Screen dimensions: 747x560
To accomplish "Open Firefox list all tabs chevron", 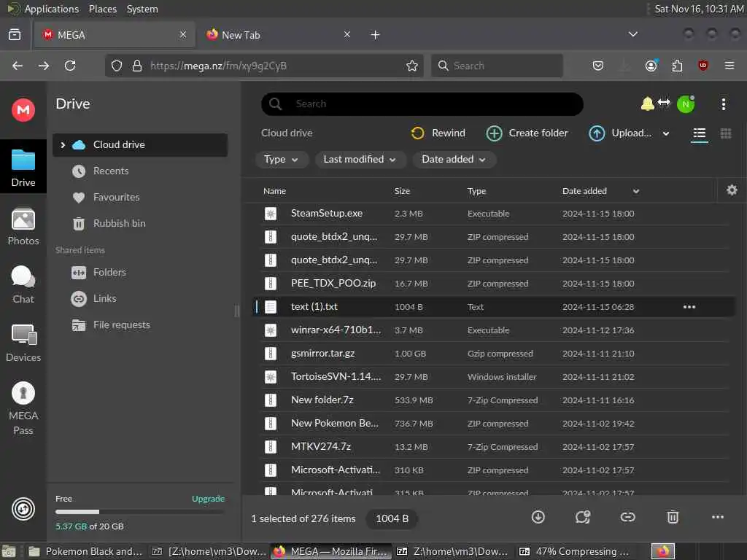I will pos(632,34).
